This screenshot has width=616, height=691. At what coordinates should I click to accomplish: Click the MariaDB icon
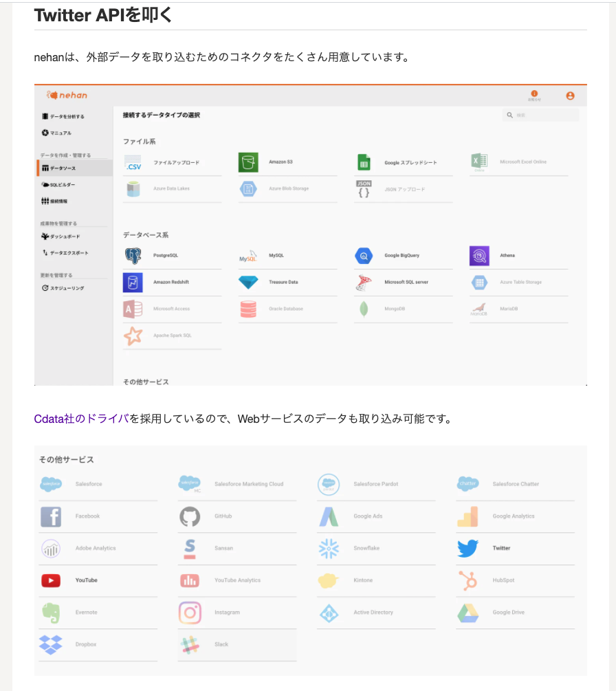[479, 309]
